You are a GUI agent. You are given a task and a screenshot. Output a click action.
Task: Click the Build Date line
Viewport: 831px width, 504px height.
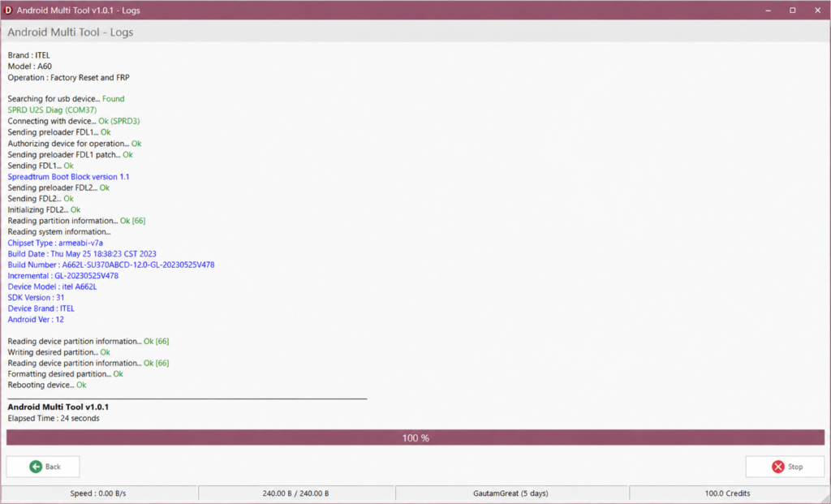(x=82, y=254)
